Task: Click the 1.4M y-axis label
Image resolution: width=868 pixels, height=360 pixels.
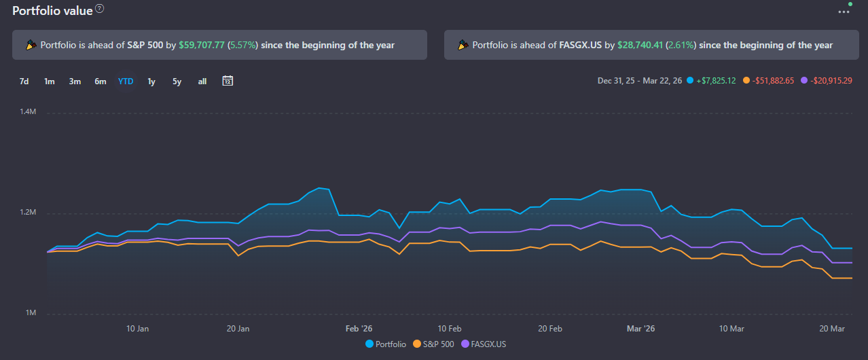Action: 27,111
